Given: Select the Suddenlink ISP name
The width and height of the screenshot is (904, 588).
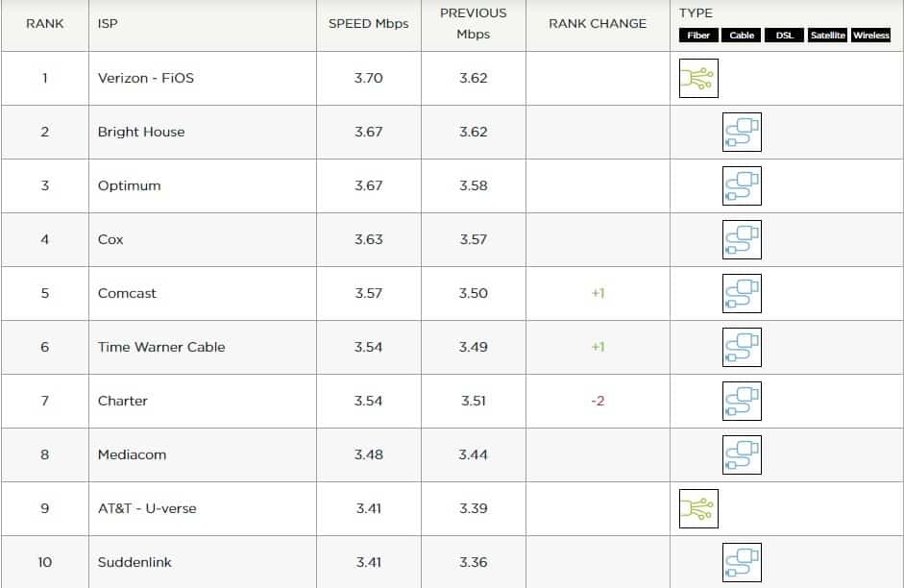Looking at the screenshot, I should (x=134, y=562).
